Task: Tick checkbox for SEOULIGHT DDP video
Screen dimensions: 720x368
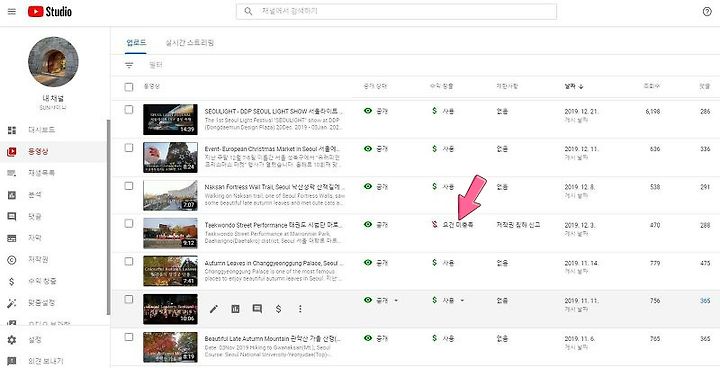Action: 129,110
